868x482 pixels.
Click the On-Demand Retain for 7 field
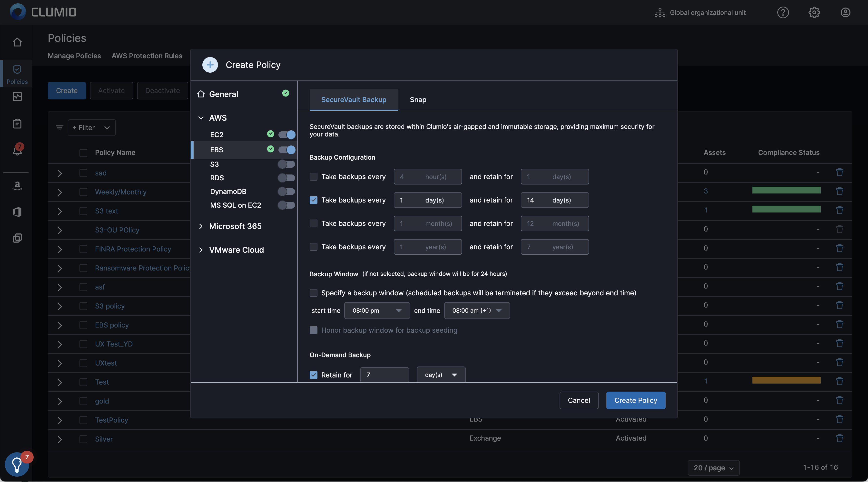(x=385, y=375)
